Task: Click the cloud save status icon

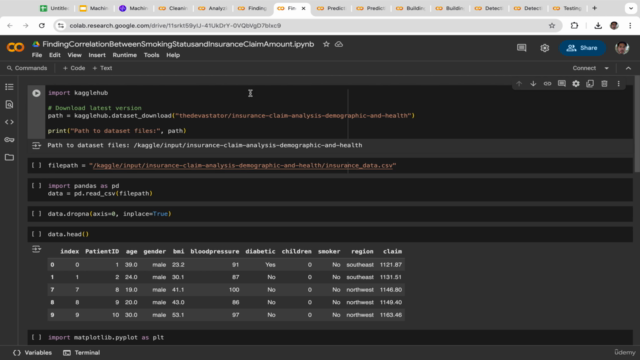Action: coord(339,44)
